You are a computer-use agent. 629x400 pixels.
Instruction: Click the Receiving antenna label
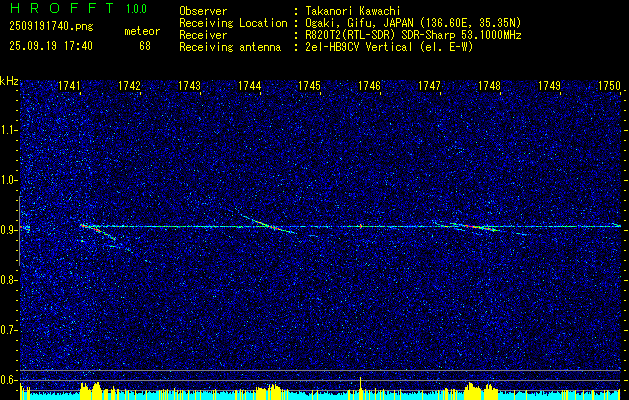click(230, 47)
